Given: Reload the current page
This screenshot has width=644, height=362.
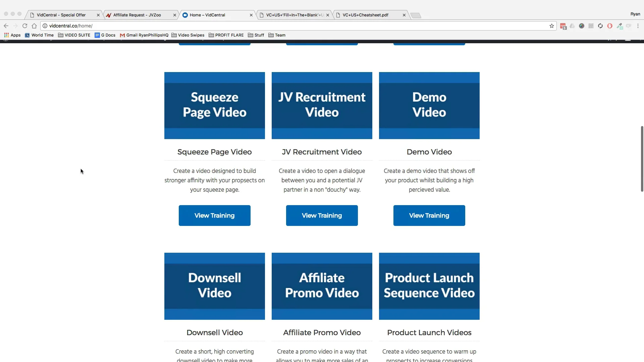Looking at the screenshot, I should click(x=25, y=26).
